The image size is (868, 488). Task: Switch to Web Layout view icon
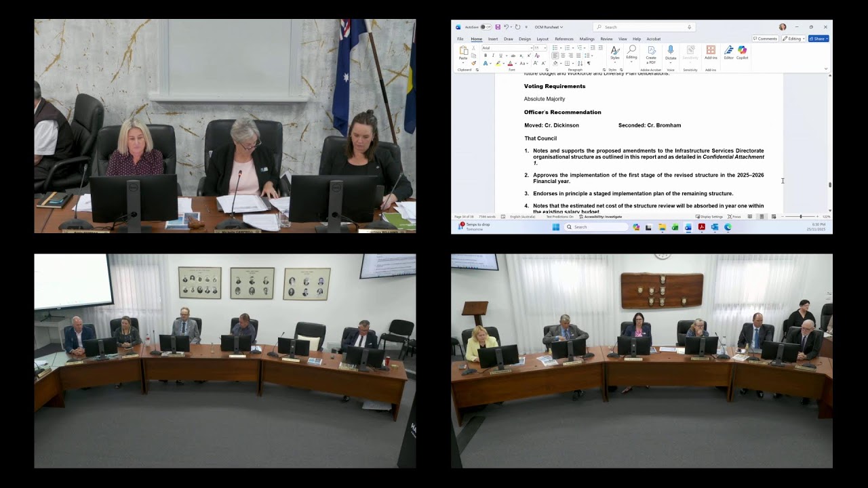tap(774, 217)
